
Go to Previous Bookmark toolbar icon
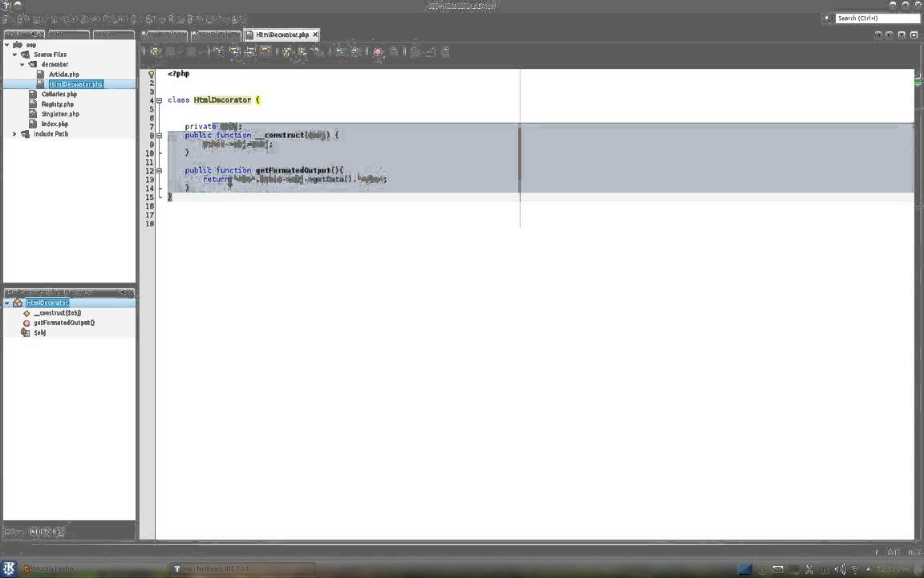[286, 52]
